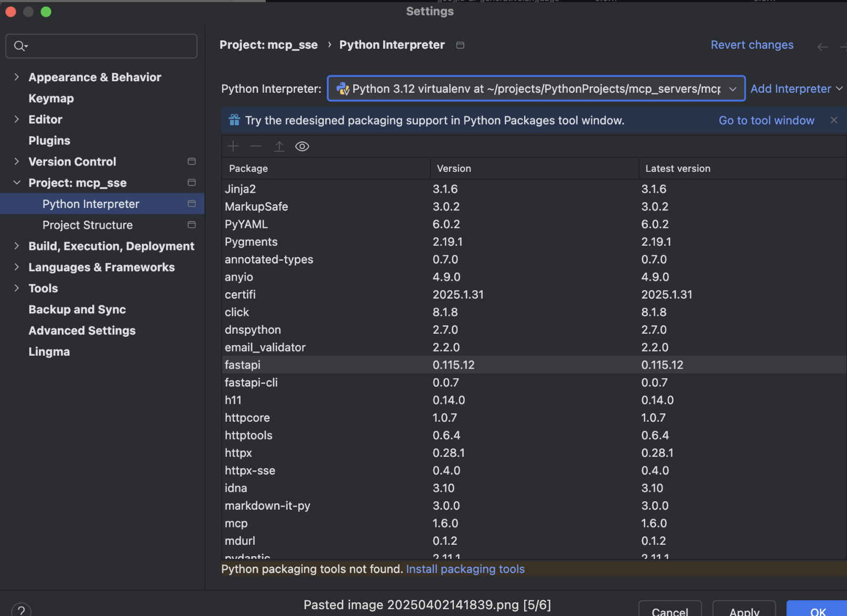Select the MarkupSafe package row
Image resolution: width=847 pixels, height=616 pixels.
[x=534, y=206]
